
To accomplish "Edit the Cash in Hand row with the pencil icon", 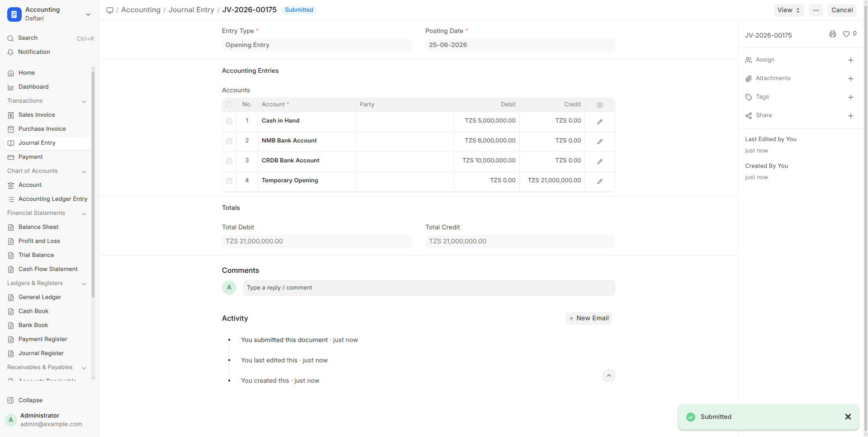I will tap(599, 122).
